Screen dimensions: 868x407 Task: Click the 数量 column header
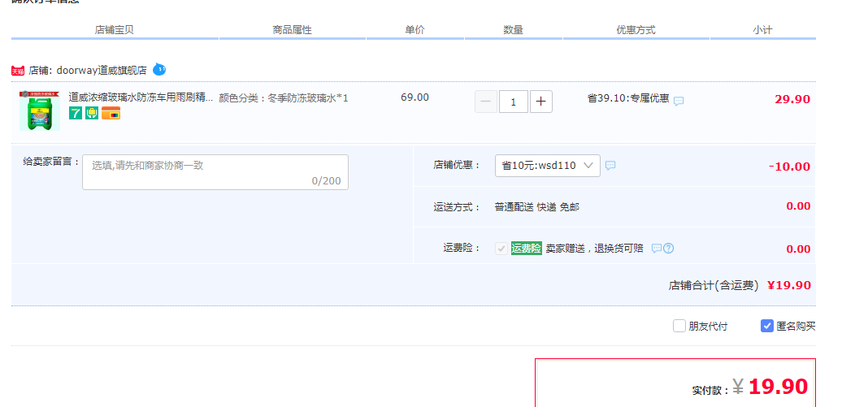click(513, 30)
